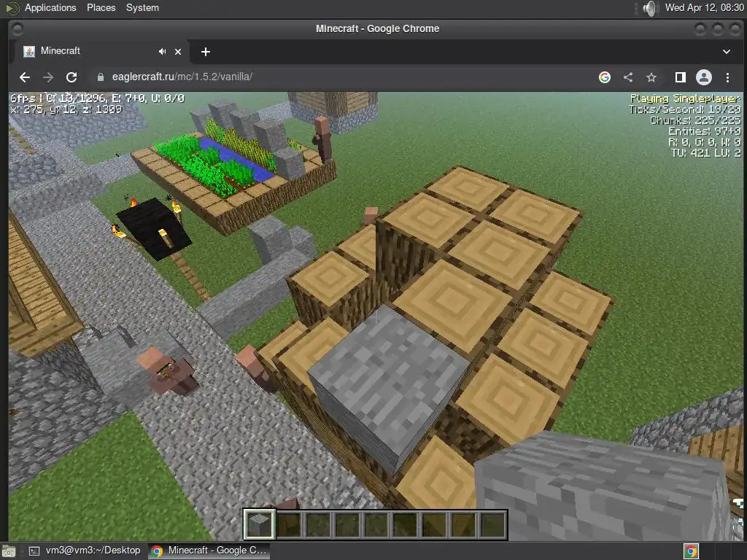Click Chrome icon in bottom-right panel

(692, 551)
